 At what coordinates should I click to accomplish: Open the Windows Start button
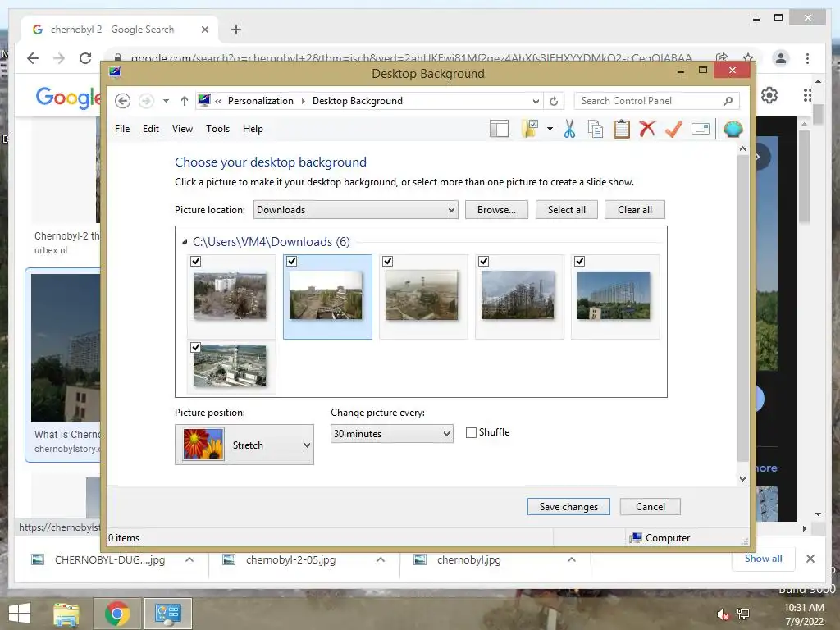click(x=20, y=614)
